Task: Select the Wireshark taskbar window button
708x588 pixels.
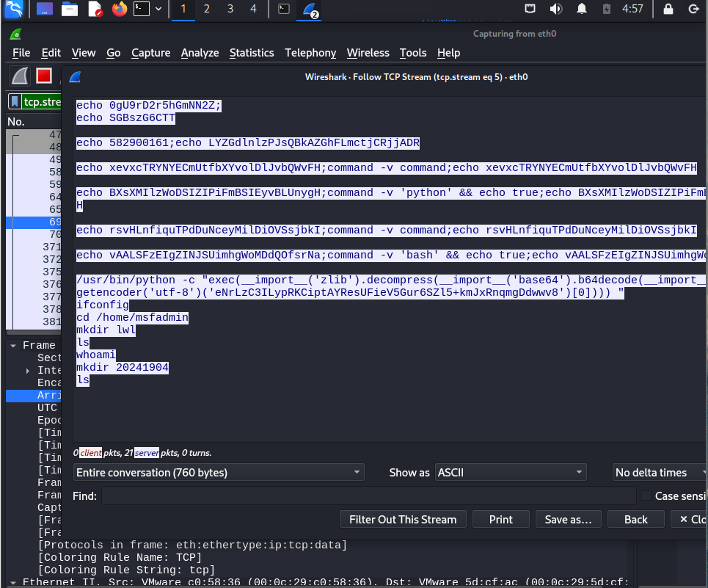Action: coord(310,10)
